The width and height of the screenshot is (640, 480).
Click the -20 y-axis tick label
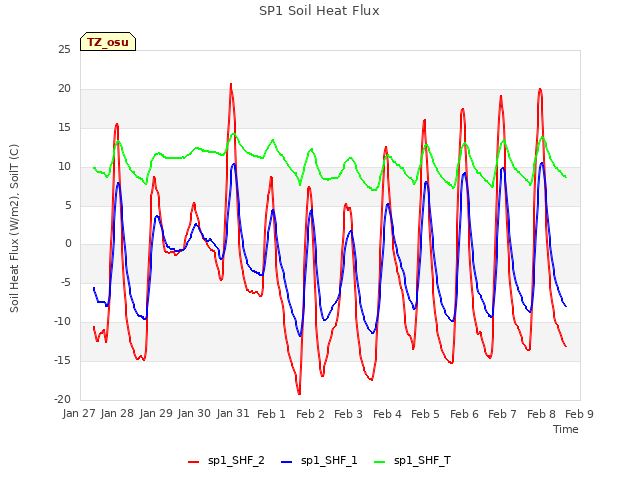[62, 399]
